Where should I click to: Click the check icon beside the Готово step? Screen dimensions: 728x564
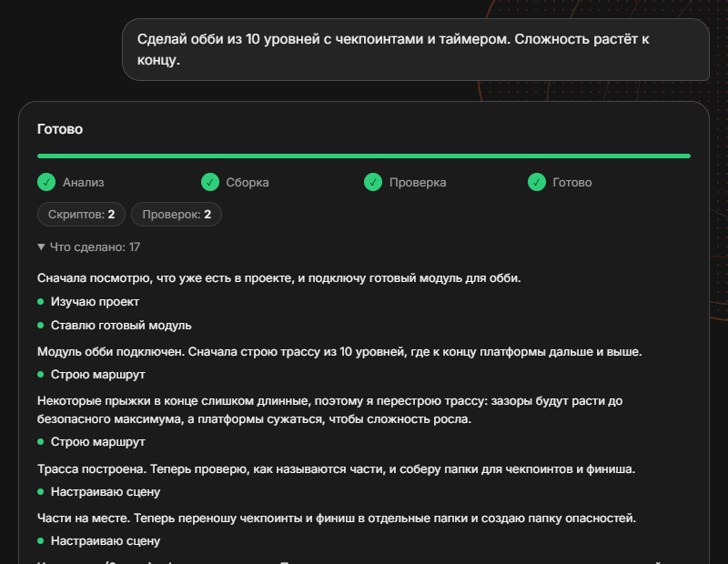[537, 182]
